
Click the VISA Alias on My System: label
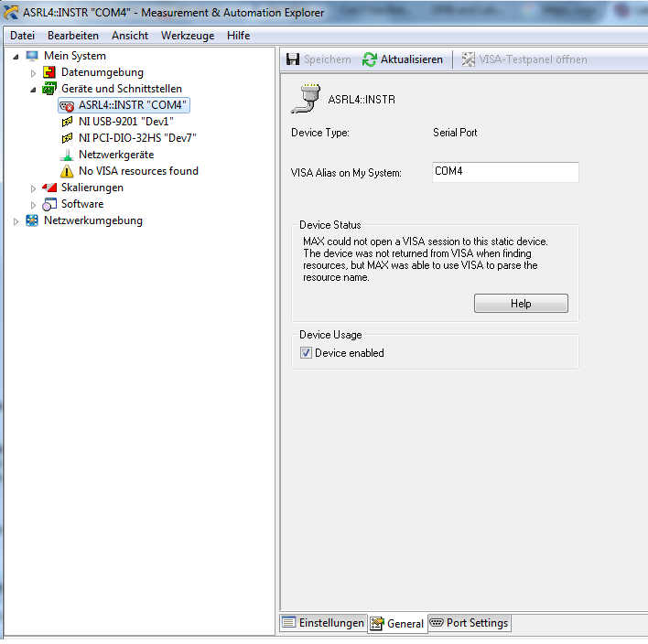pos(346,173)
